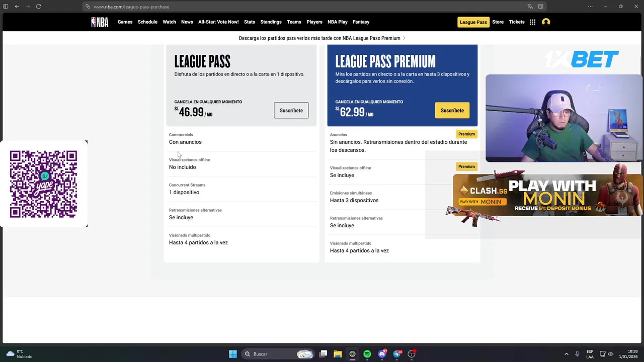Click the 'Con anuncios' text
644x362 pixels.
tap(185, 142)
